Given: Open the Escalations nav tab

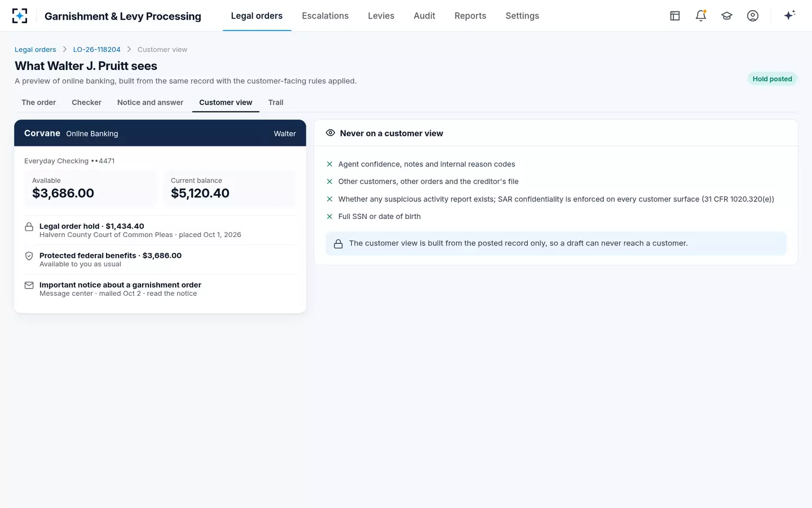Looking at the screenshot, I should pos(325,16).
